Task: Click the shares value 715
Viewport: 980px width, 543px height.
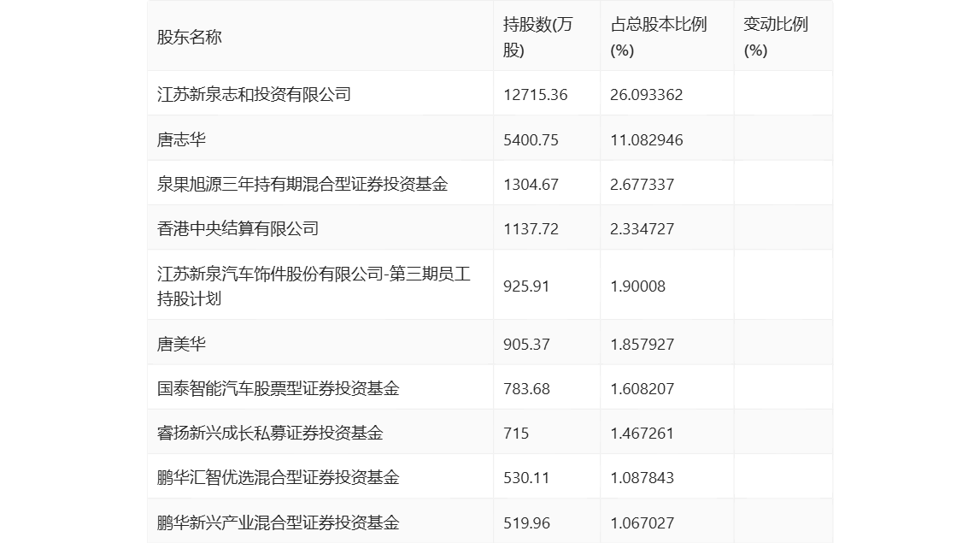Action: [x=515, y=434]
